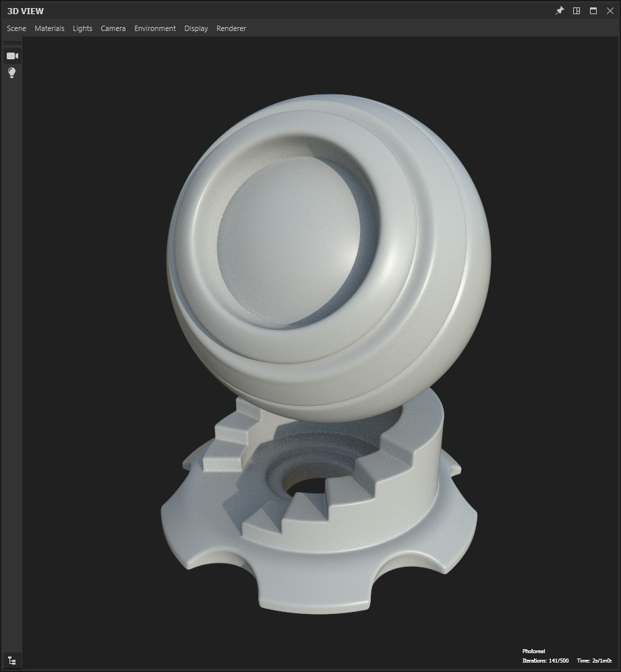Click the scene hierarchy tree icon
This screenshot has height=672, width=621.
click(12, 661)
